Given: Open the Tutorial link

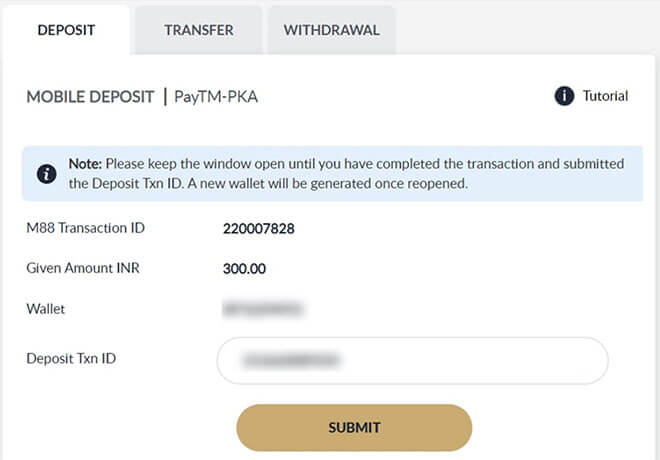Looking at the screenshot, I should [x=605, y=96].
